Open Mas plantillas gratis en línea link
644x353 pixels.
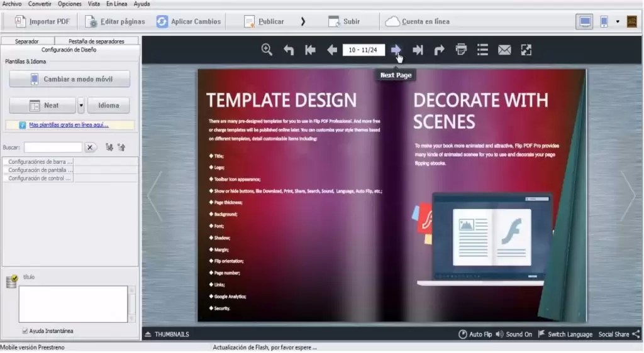pos(69,124)
